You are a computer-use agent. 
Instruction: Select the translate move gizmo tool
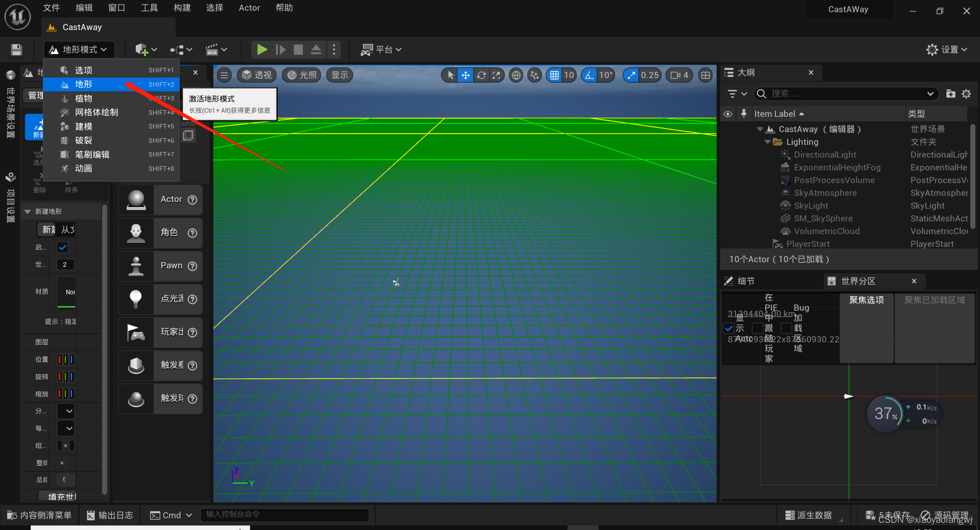click(x=465, y=75)
